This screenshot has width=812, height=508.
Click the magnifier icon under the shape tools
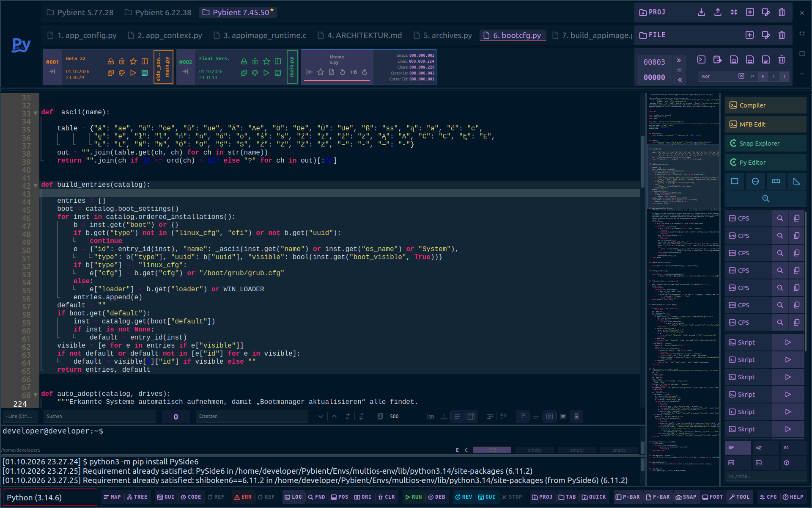pos(766,199)
